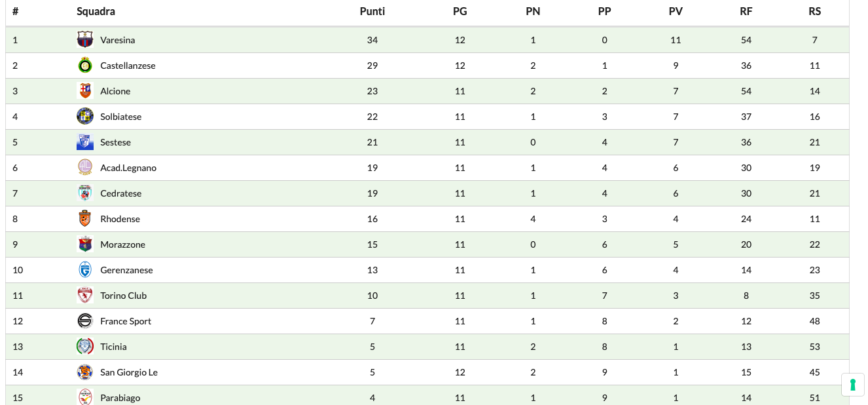This screenshot has height=405, width=868.
Task: Open the Morazzone team name link
Action: [122, 244]
